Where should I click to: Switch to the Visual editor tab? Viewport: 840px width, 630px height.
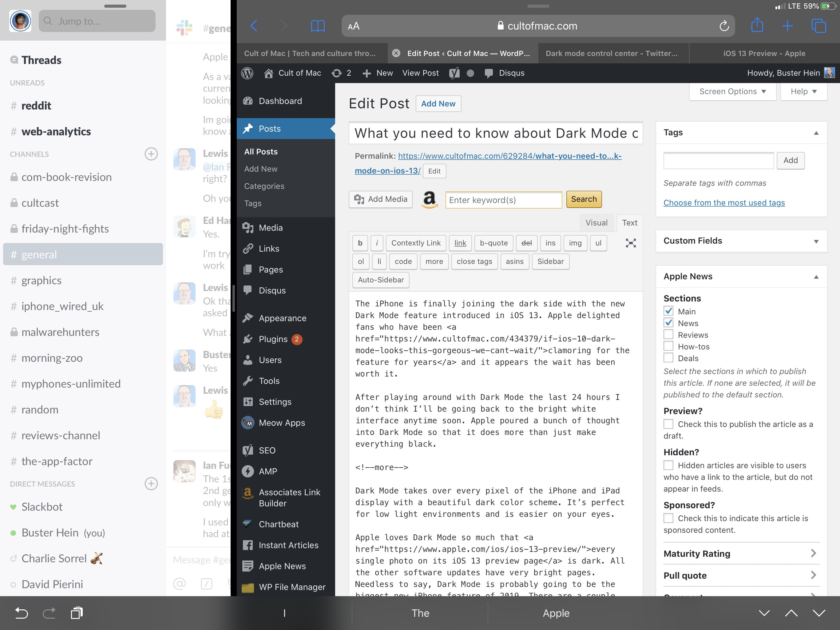[596, 223]
